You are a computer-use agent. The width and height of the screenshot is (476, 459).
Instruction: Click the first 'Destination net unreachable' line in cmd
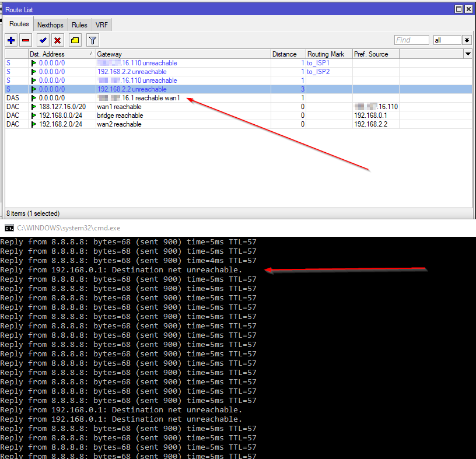pyautogui.click(x=121, y=270)
